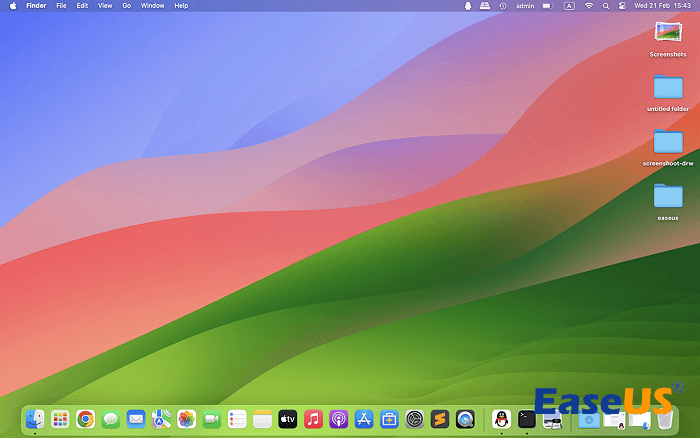
Task: Open the Trash in the dock
Action: pyautogui.click(x=665, y=419)
